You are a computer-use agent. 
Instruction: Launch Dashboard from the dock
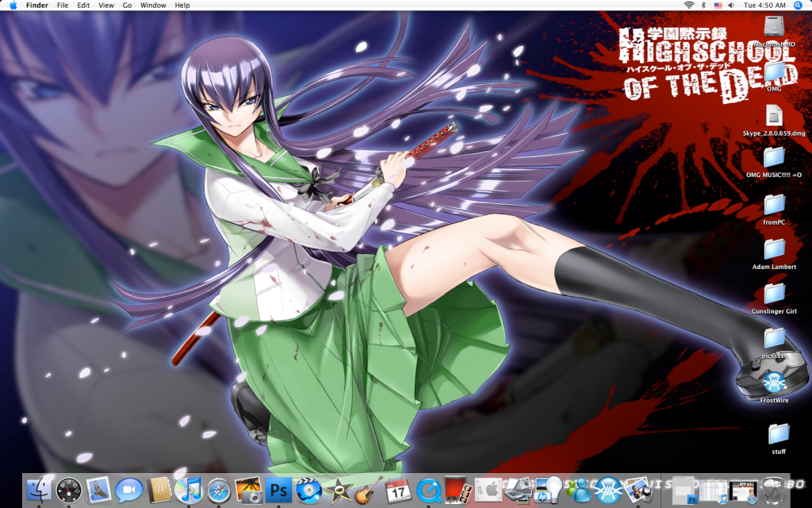[68, 490]
